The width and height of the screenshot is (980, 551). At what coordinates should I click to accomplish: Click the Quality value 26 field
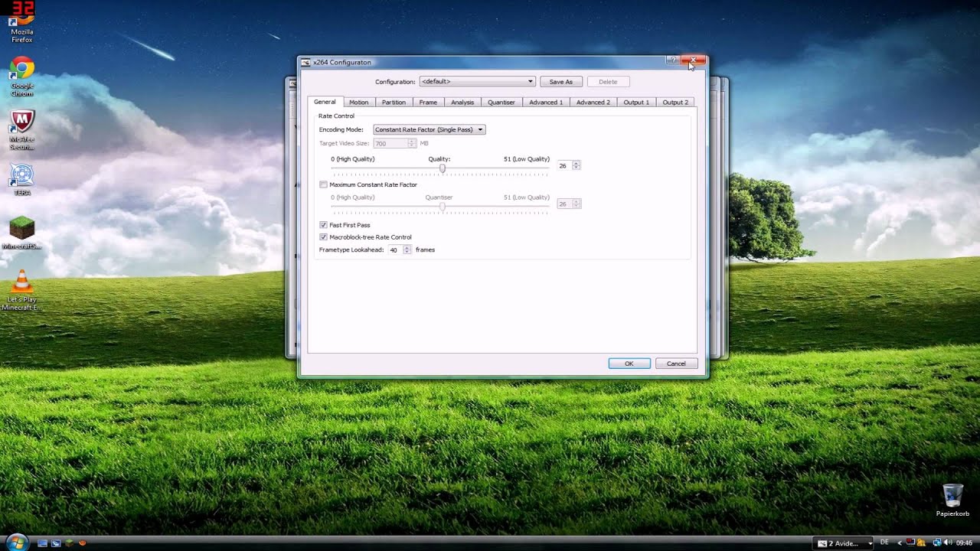point(564,165)
